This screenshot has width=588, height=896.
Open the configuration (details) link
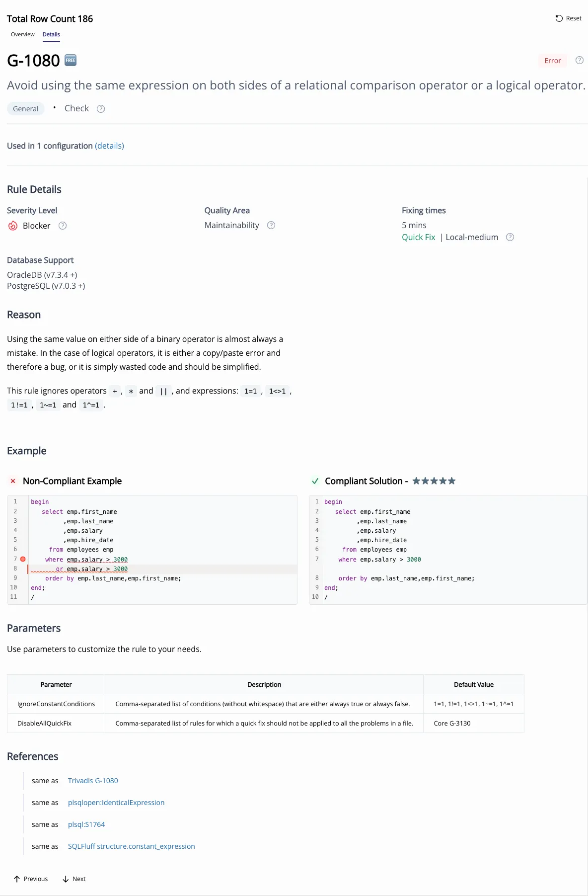click(109, 146)
